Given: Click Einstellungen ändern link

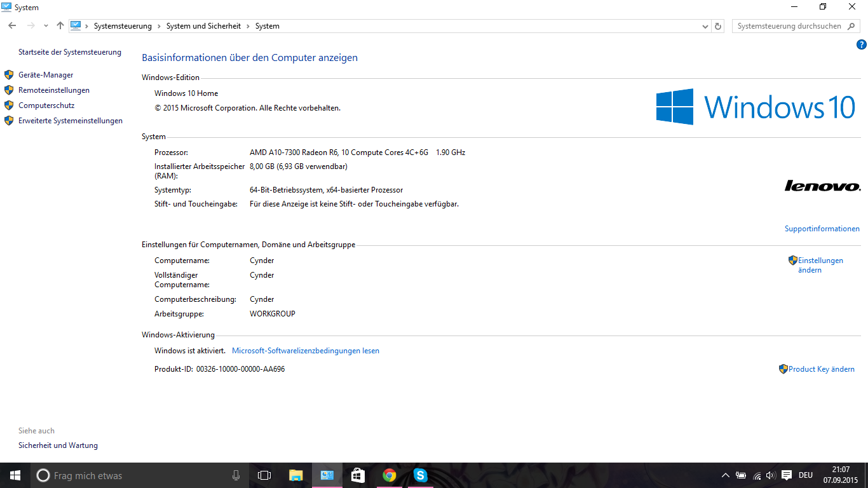Looking at the screenshot, I should click(x=820, y=265).
